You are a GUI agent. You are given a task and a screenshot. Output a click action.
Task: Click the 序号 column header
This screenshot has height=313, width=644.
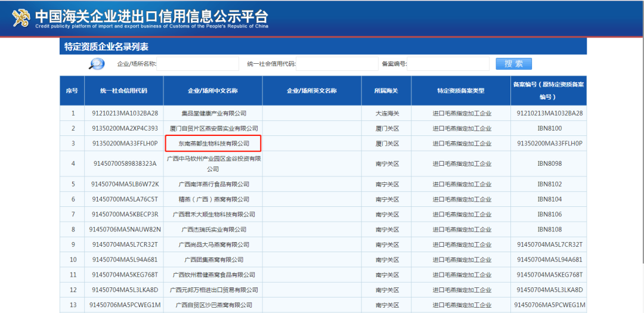(x=72, y=91)
